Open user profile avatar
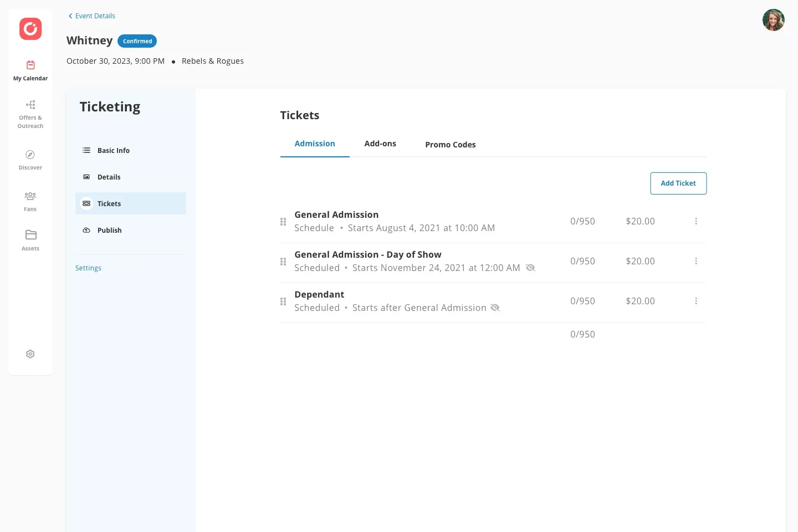This screenshot has width=798, height=532. point(774,20)
